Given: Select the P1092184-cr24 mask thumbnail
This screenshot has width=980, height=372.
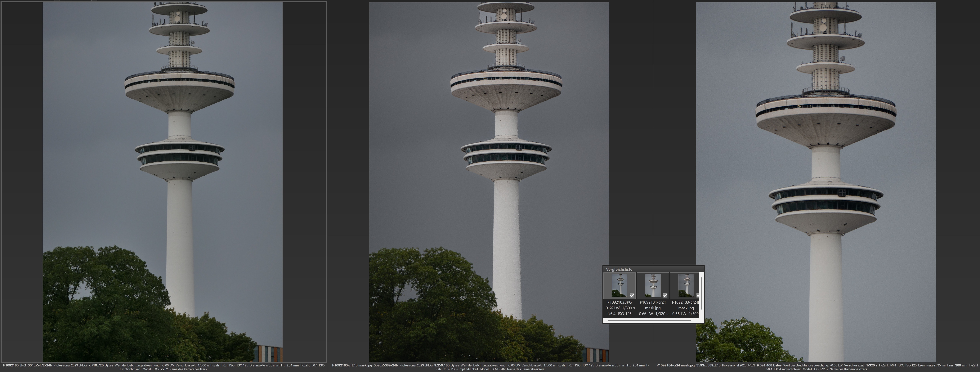Looking at the screenshot, I should pyautogui.click(x=653, y=285).
